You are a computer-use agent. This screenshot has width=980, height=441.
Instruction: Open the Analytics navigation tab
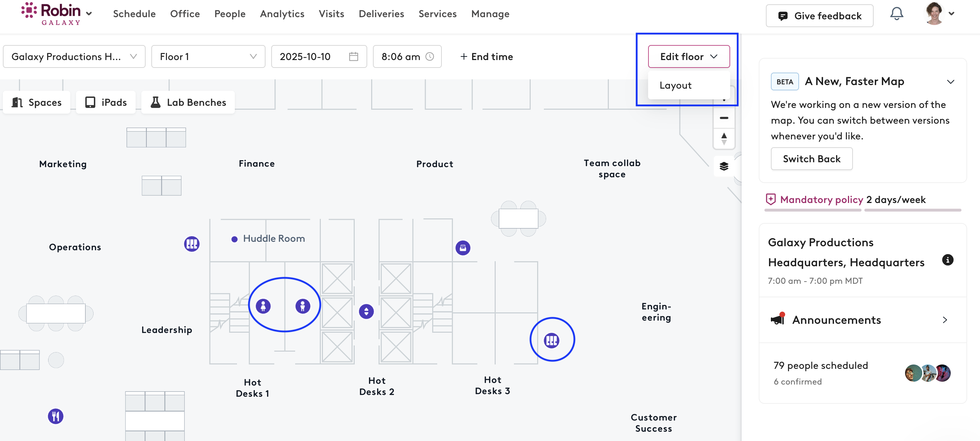pyautogui.click(x=282, y=14)
